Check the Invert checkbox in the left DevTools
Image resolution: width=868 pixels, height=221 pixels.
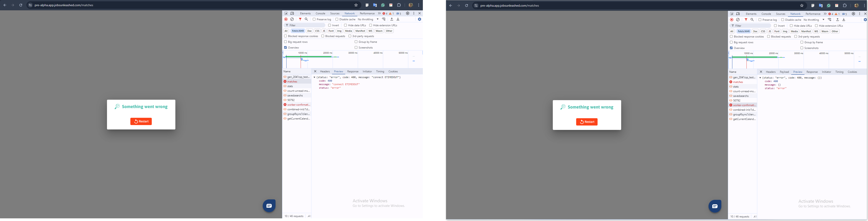coord(330,25)
